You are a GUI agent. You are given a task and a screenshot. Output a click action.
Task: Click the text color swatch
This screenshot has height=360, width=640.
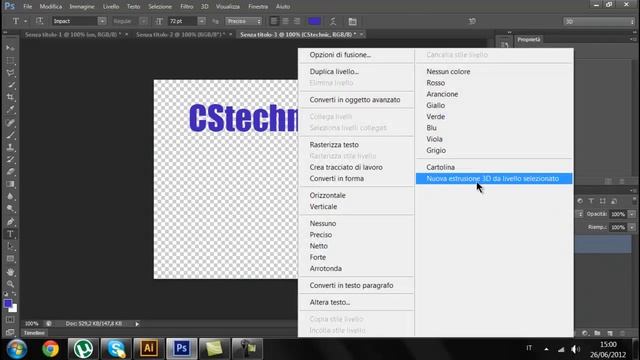pyautogui.click(x=314, y=21)
